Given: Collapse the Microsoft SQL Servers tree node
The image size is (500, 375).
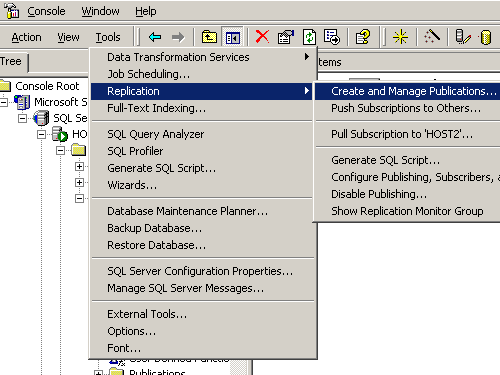Looking at the screenshot, I should pyautogui.click(x=4, y=102).
